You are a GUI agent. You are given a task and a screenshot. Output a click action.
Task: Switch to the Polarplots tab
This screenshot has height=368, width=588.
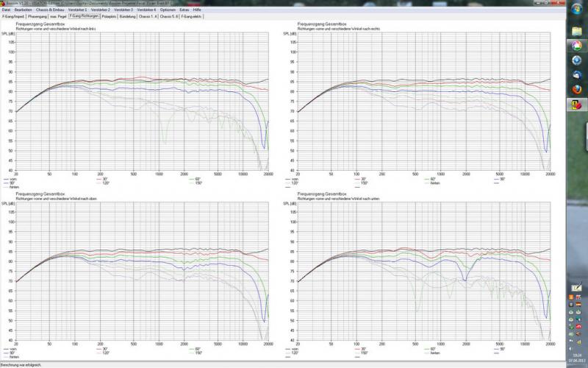tap(109, 16)
